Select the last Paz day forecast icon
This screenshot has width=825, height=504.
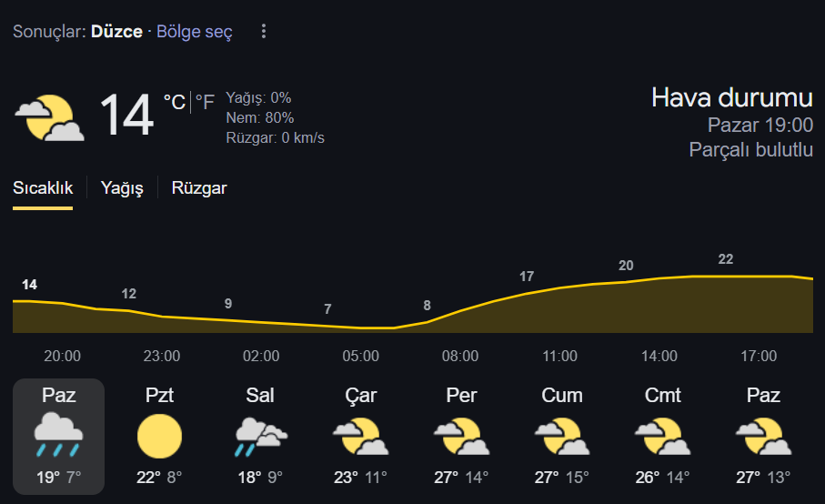coord(763,436)
